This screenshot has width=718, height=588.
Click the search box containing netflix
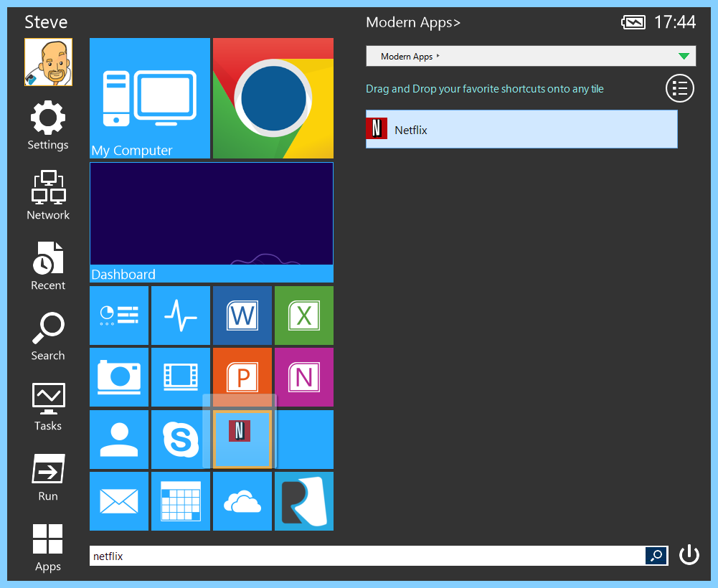(x=367, y=556)
